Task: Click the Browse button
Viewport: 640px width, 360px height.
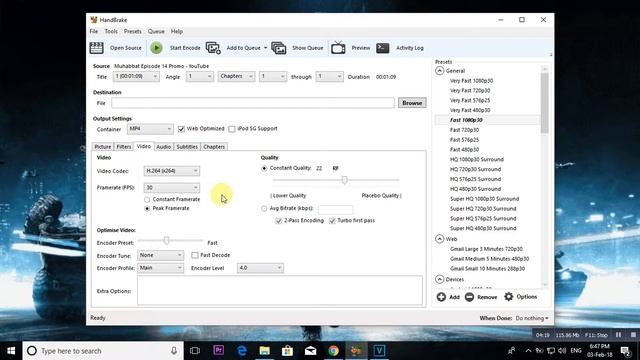Action: (412, 103)
